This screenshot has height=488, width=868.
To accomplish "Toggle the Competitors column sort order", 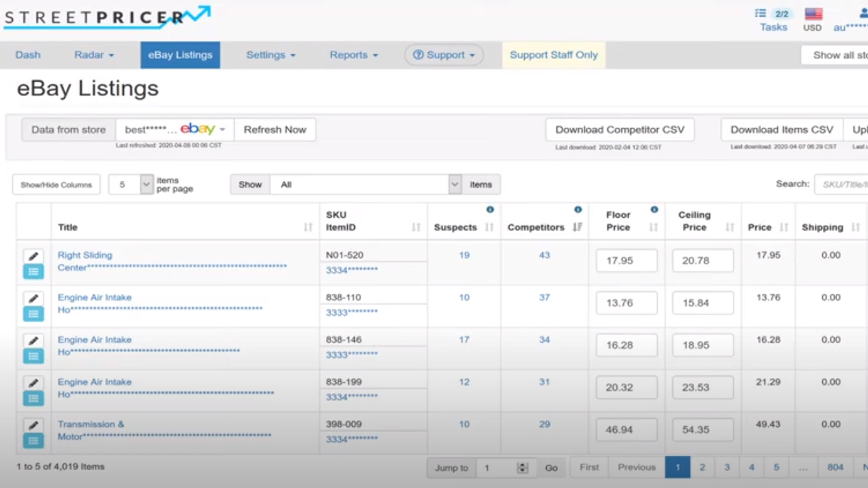I will pos(577,227).
